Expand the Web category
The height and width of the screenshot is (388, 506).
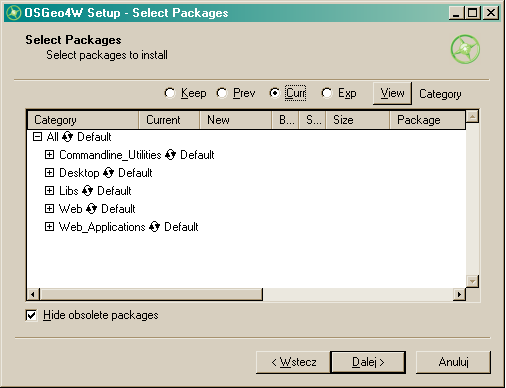click(49, 208)
